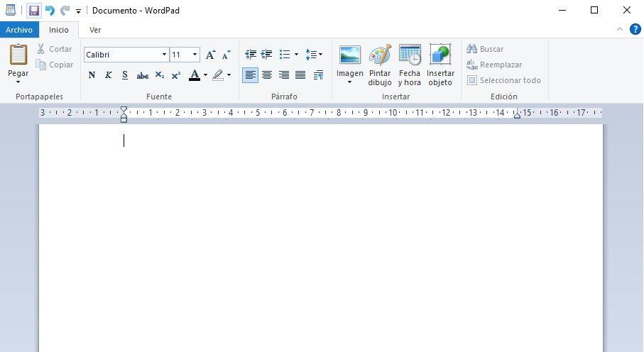644x352 pixels.
Task: Click the Save icon in quick access toolbar
Action: [33, 11]
